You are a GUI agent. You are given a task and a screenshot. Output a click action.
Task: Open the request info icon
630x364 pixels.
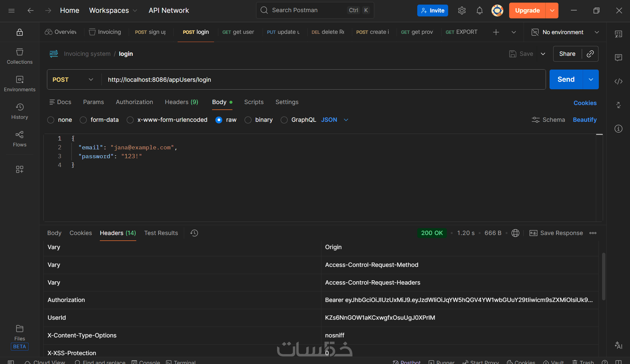click(x=619, y=129)
